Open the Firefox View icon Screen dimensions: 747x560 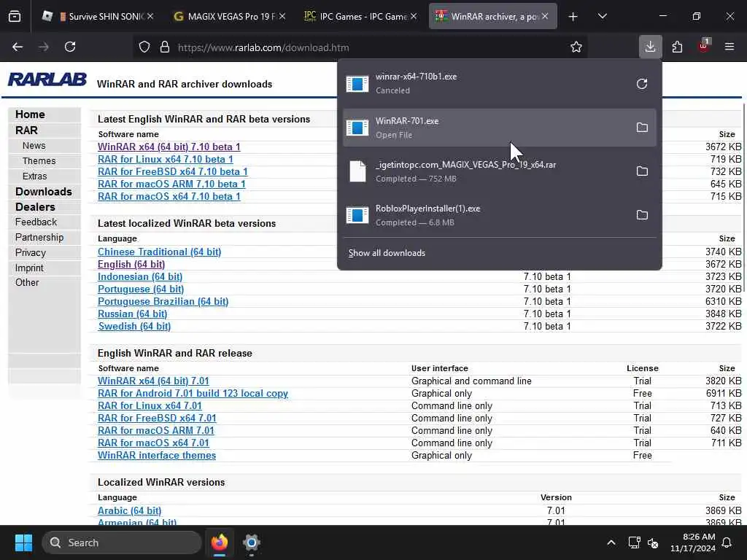15,16
